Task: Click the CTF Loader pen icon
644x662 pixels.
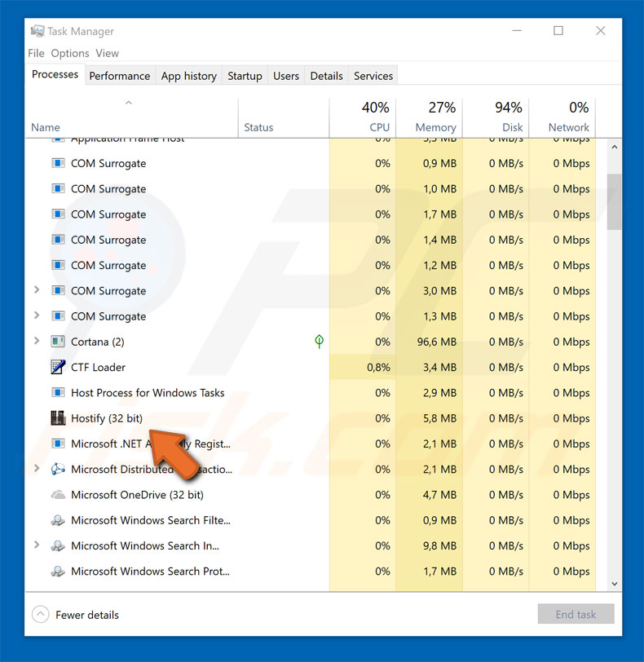Action: click(58, 367)
